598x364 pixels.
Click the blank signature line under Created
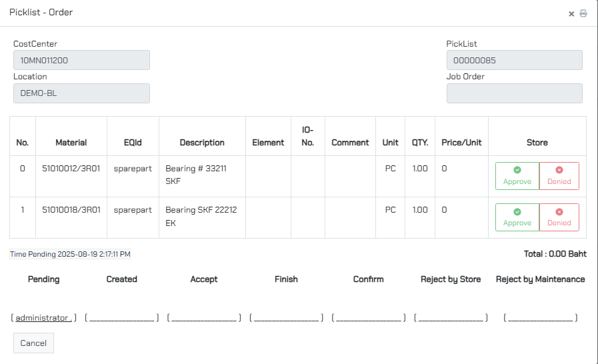click(121, 318)
